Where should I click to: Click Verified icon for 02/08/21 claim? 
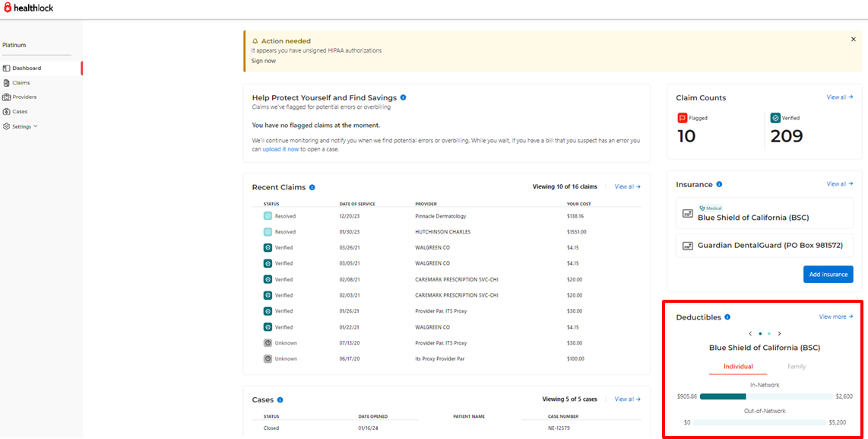(x=268, y=279)
